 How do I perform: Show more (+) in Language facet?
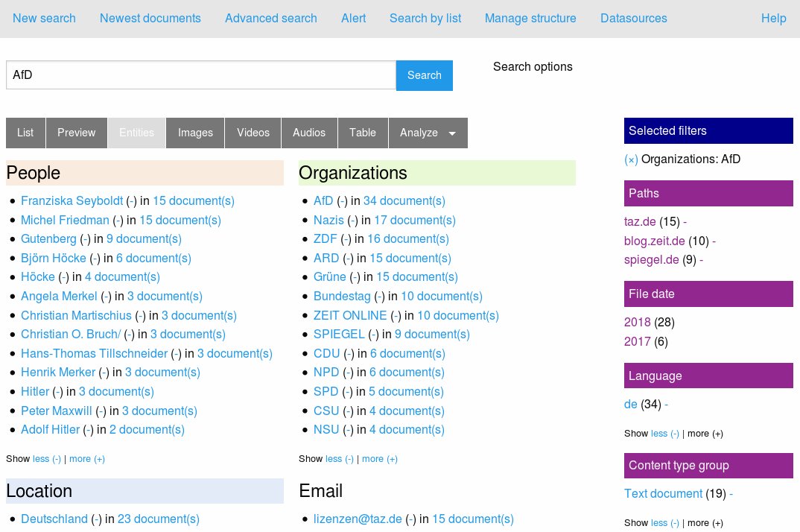point(705,434)
